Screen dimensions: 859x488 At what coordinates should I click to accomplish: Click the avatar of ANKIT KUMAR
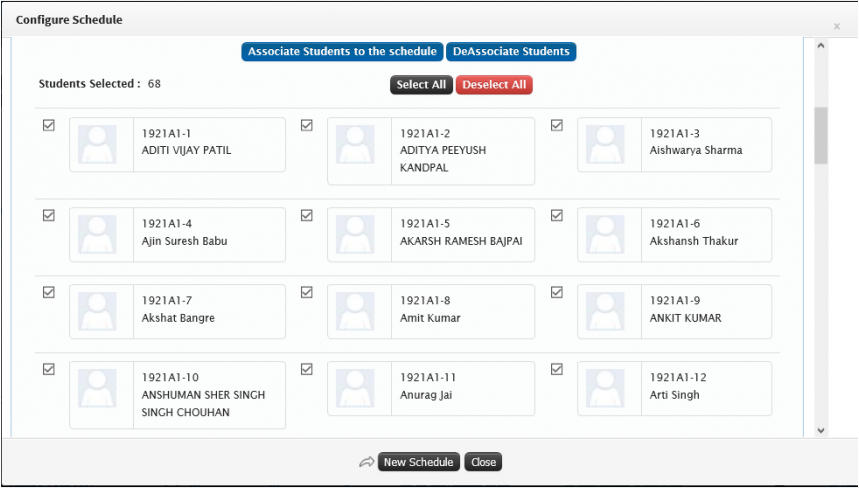[605, 312]
